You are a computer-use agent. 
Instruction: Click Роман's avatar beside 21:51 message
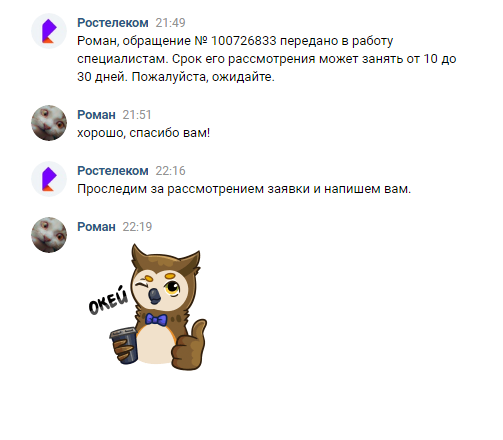(x=49, y=123)
